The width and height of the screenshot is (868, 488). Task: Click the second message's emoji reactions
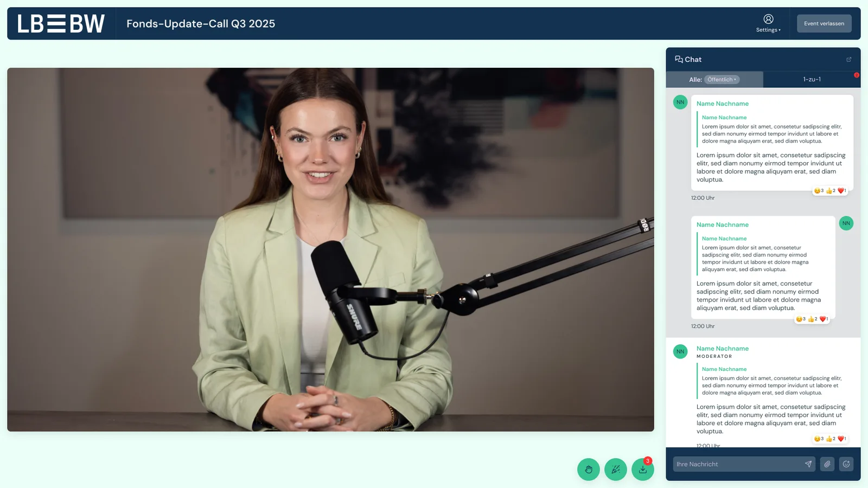click(812, 319)
